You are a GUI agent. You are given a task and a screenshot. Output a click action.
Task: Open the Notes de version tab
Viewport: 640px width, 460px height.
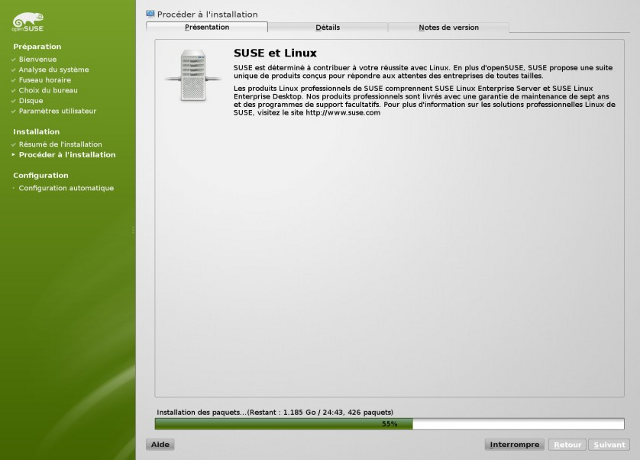(448, 27)
